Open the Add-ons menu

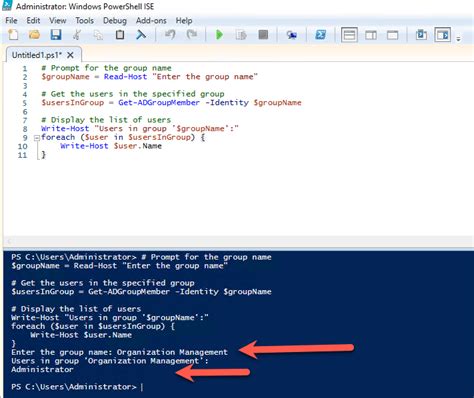click(x=151, y=21)
